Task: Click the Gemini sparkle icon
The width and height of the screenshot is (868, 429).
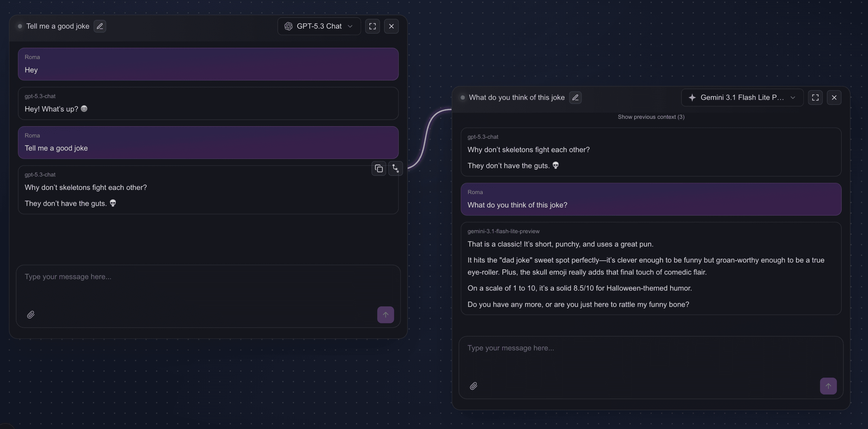Action: (x=692, y=97)
